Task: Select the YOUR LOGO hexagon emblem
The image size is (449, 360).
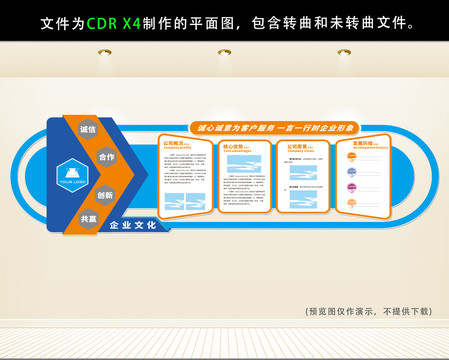Action: tap(72, 175)
